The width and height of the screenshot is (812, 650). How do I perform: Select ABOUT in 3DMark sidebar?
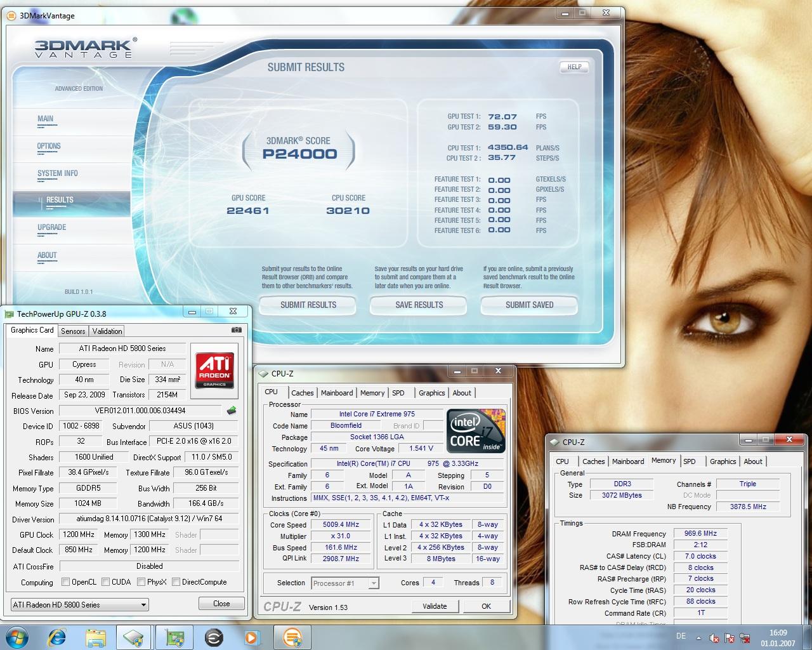[x=47, y=255]
